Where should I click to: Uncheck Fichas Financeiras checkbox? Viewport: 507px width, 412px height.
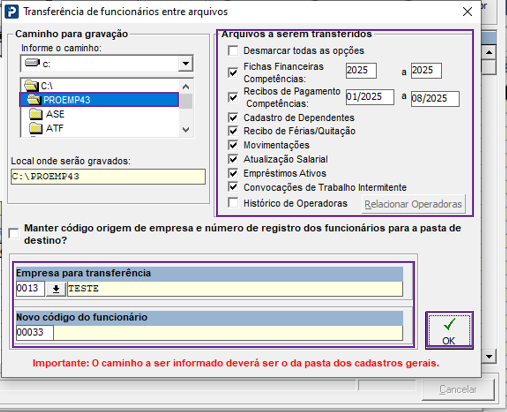pos(233,72)
